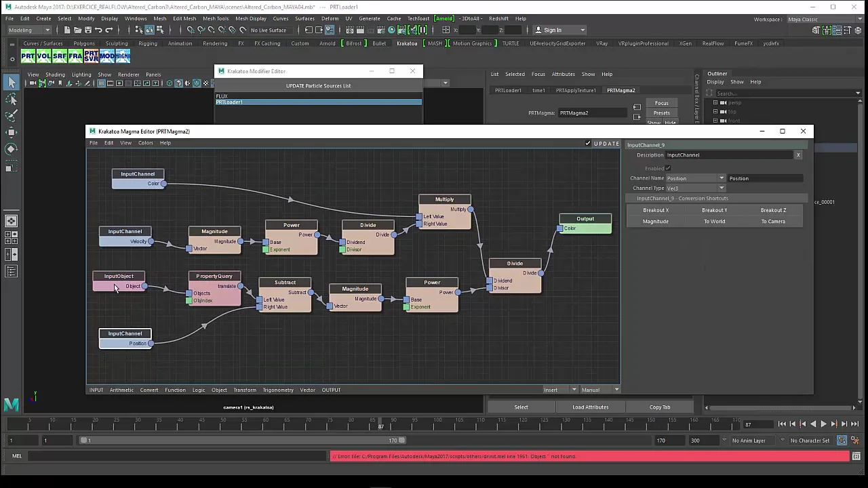Toggle the UPDATE checkbox in Magma Editor
This screenshot has height=488, width=868.
click(x=588, y=144)
